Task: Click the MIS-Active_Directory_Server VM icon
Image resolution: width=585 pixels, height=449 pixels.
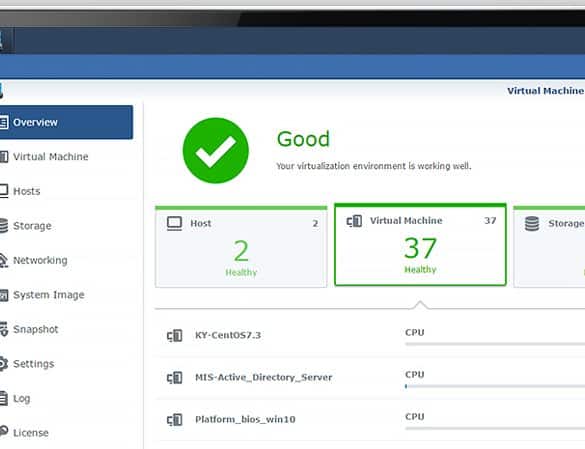Action: point(174,378)
